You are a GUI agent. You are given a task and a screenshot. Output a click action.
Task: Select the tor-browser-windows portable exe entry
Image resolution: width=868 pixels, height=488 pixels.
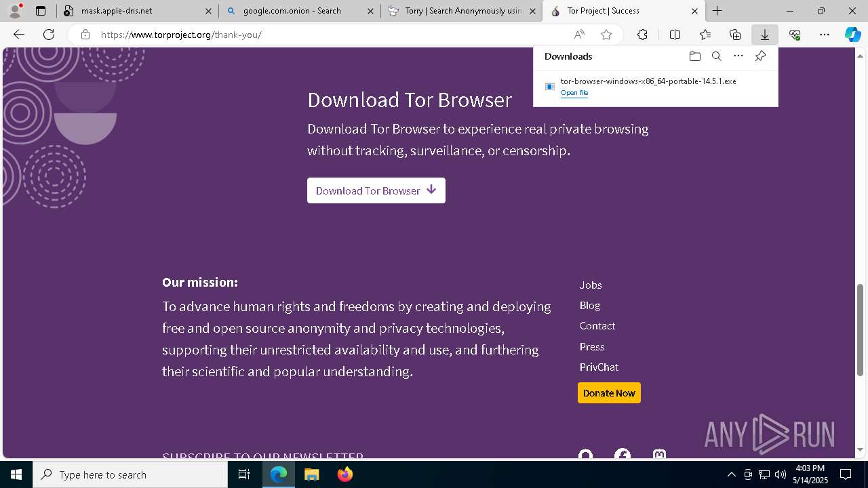[655, 86]
